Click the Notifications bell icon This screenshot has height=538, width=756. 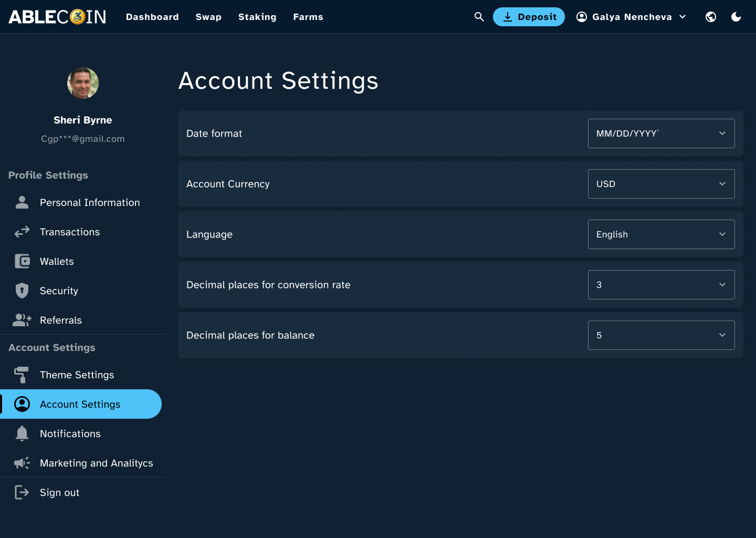[22, 433]
